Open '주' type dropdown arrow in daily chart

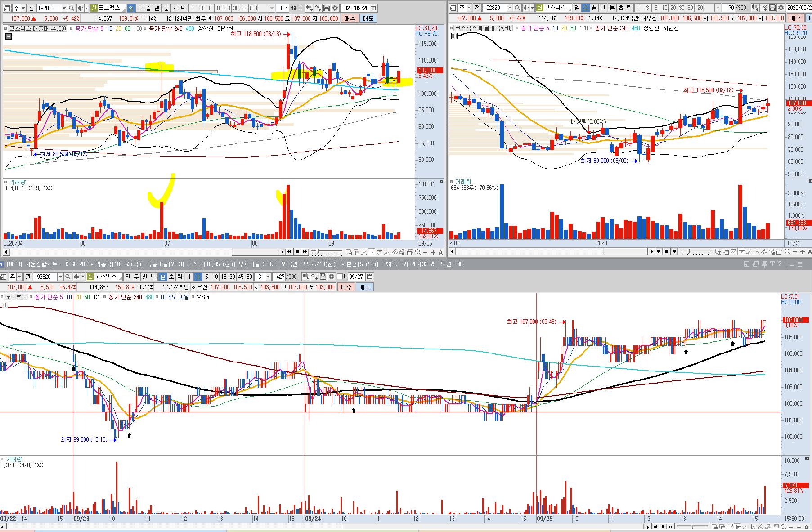[x=23, y=8]
